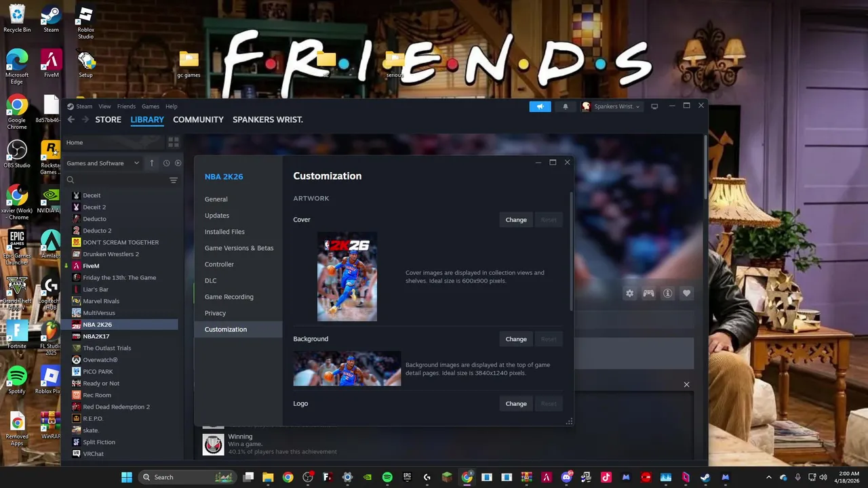The image size is (868, 488).
Task: Click Fortnite desktop icon
Action: 17,335
